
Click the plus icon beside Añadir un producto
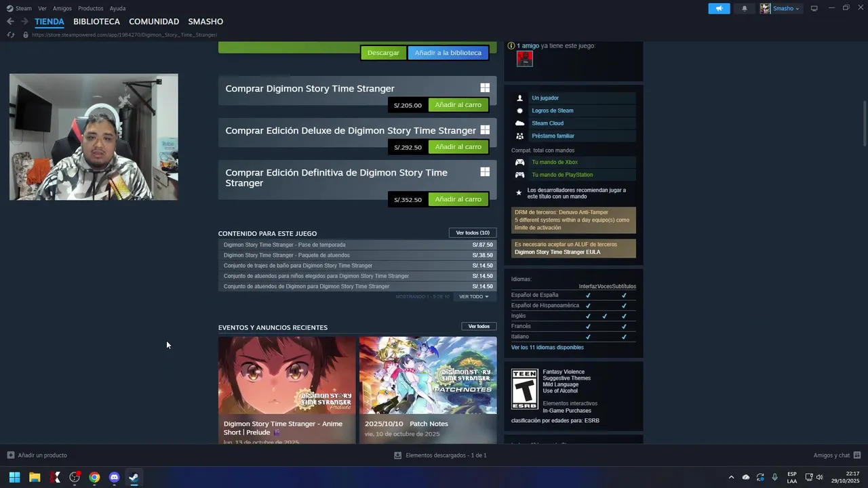tap(11, 455)
